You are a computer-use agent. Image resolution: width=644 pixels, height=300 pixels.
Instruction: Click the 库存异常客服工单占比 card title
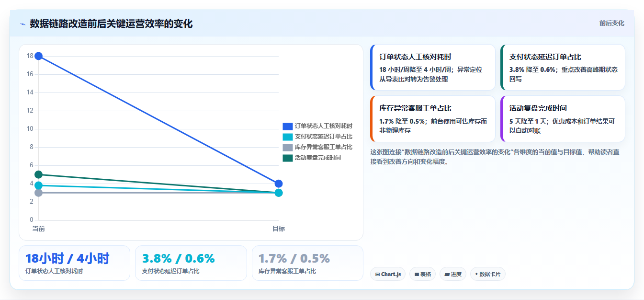pos(415,108)
